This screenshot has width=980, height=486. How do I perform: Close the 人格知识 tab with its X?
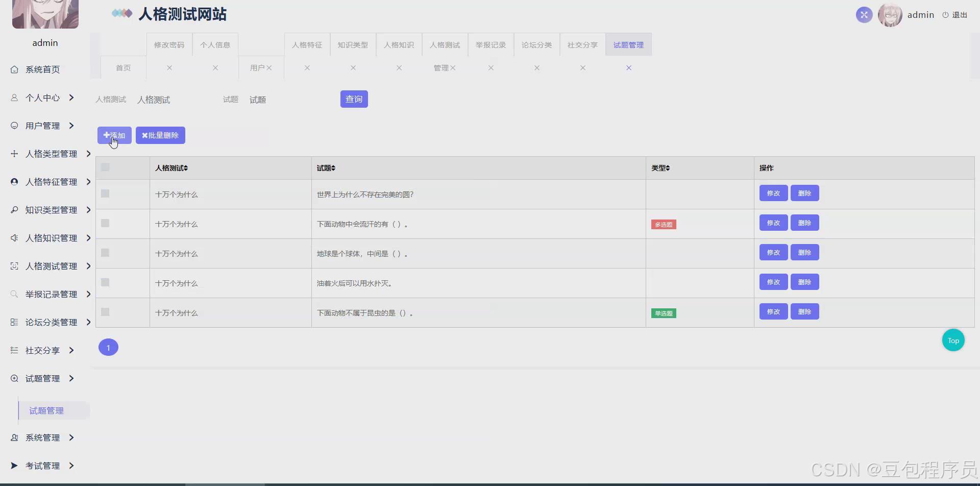point(399,68)
